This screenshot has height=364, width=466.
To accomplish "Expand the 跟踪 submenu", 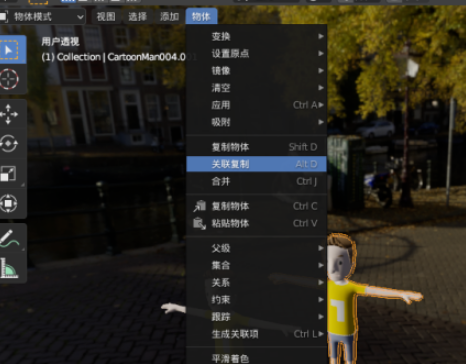I will pyautogui.click(x=256, y=317).
